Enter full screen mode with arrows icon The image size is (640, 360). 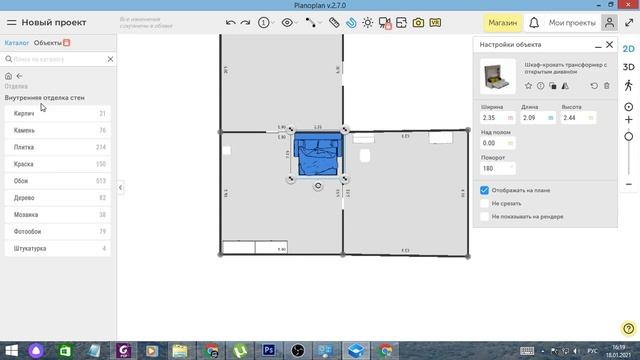pyautogui.click(x=629, y=23)
